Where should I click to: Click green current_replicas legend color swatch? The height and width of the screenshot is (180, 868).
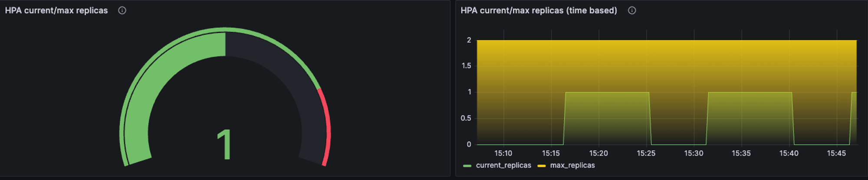click(x=467, y=166)
